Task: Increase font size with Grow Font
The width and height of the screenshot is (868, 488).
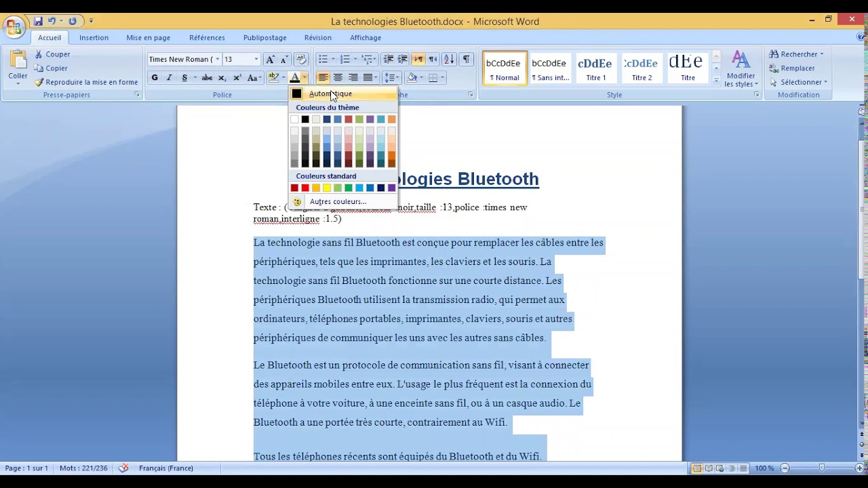Action: click(x=271, y=59)
